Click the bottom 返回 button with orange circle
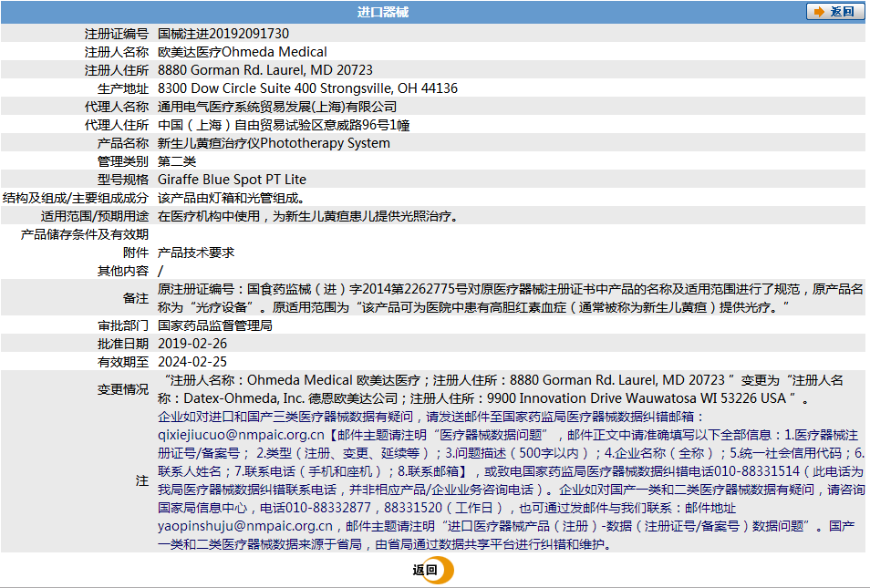This screenshot has width=870, height=588. [x=433, y=570]
